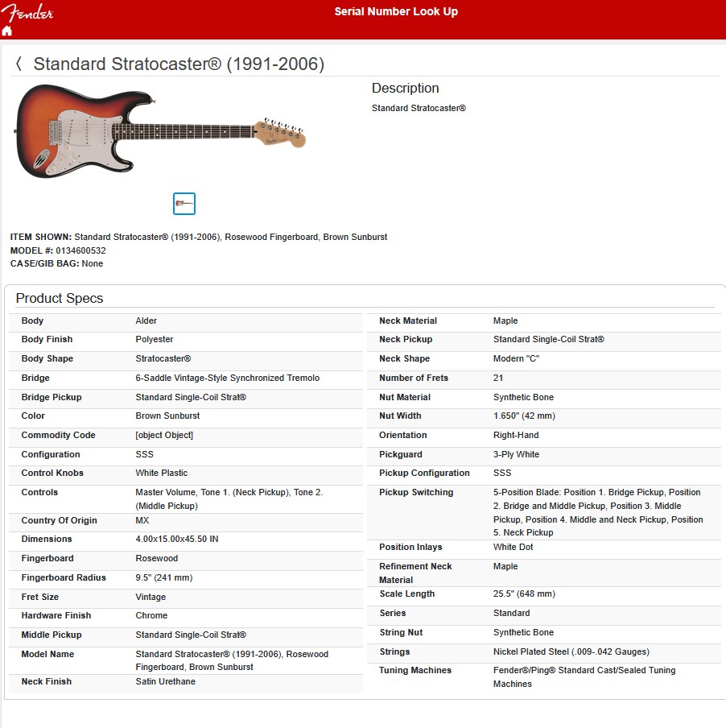Click the Body value Alder

pyautogui.click(x=146, y=321)
